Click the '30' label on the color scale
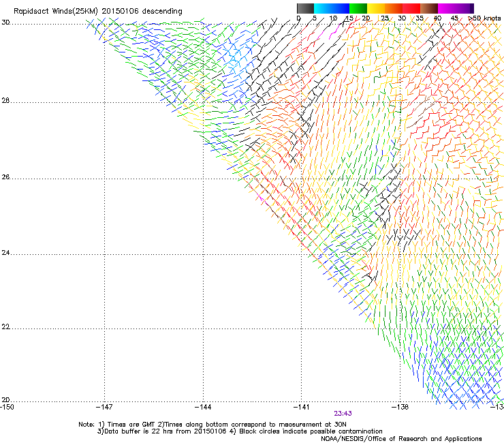The width and height of the screenshot is (504, 443). (402, 18)
